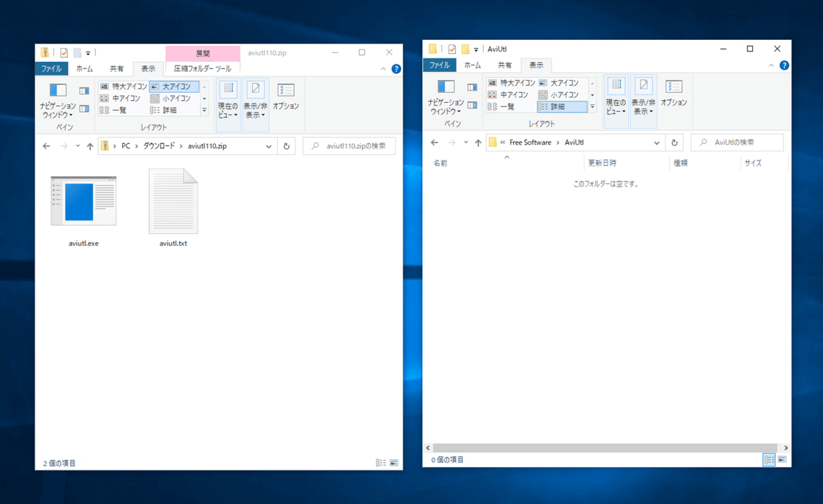Screen dimensions: 823x504
Task: Choose 特大アイコン layout in zip window
Action: click(x=123, y=86)
